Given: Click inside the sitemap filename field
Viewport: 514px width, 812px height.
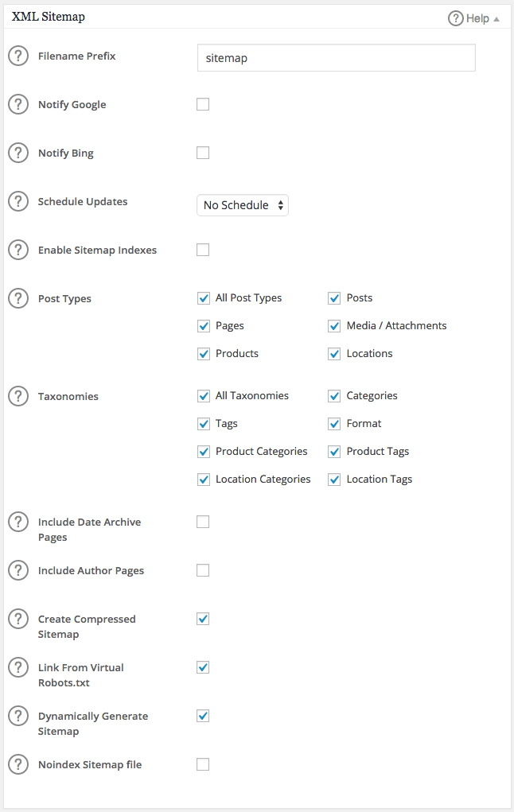Looking at the screenshot, I should pos(336,57).
